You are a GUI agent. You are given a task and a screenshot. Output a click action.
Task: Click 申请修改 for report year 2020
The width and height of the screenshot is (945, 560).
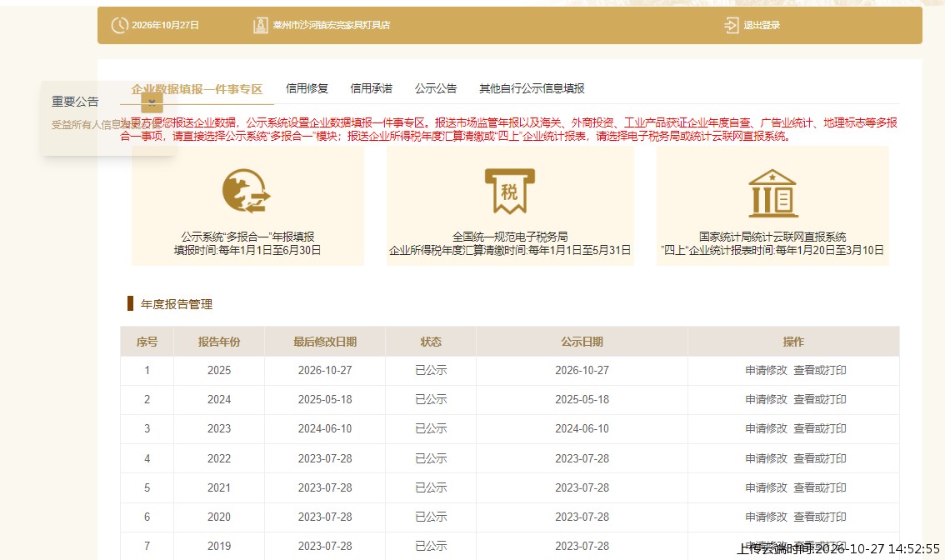click(x=766, y=517)
